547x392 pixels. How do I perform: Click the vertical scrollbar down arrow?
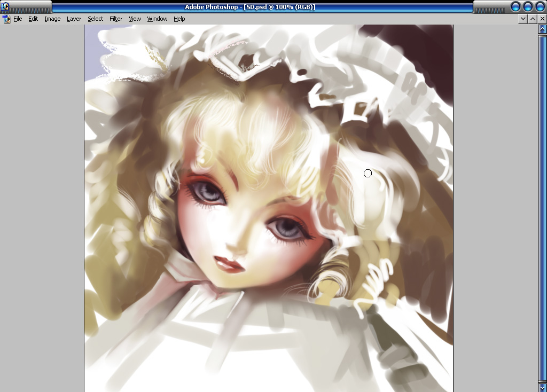pos(542,388)
